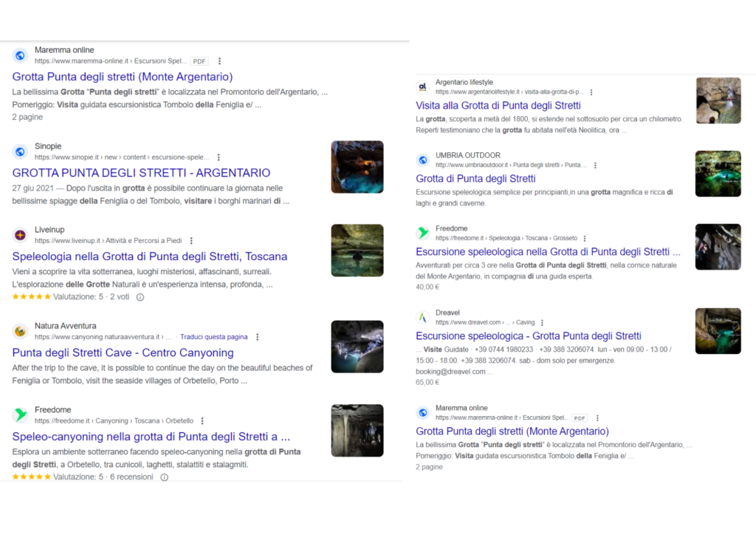Click the UMBRIA.OUTDOOR globe favicon
Viewport: 756px width, 535px height.
422,160
